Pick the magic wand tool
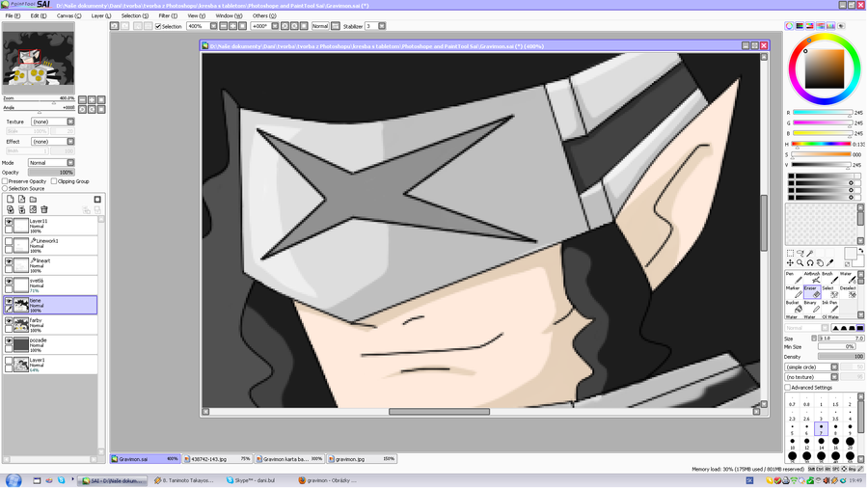This screenshot has width=868, height=489. point(810,253)
